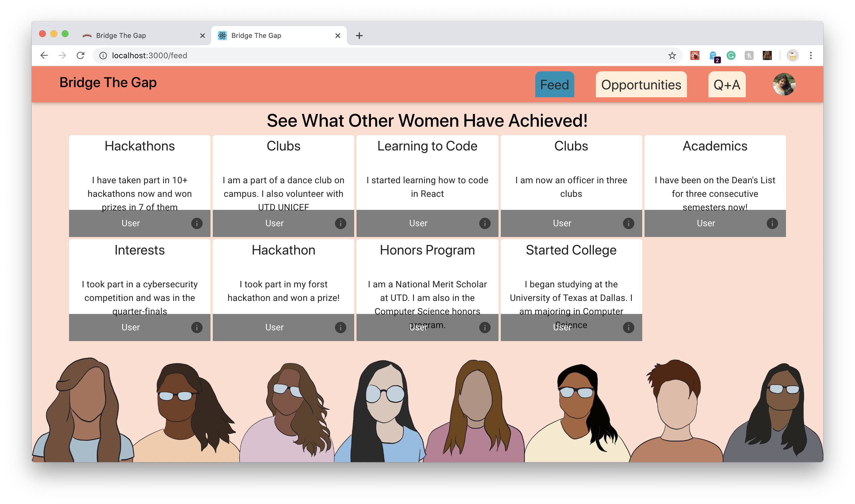Click Grammarly extension icon

(x=731, y=55)
